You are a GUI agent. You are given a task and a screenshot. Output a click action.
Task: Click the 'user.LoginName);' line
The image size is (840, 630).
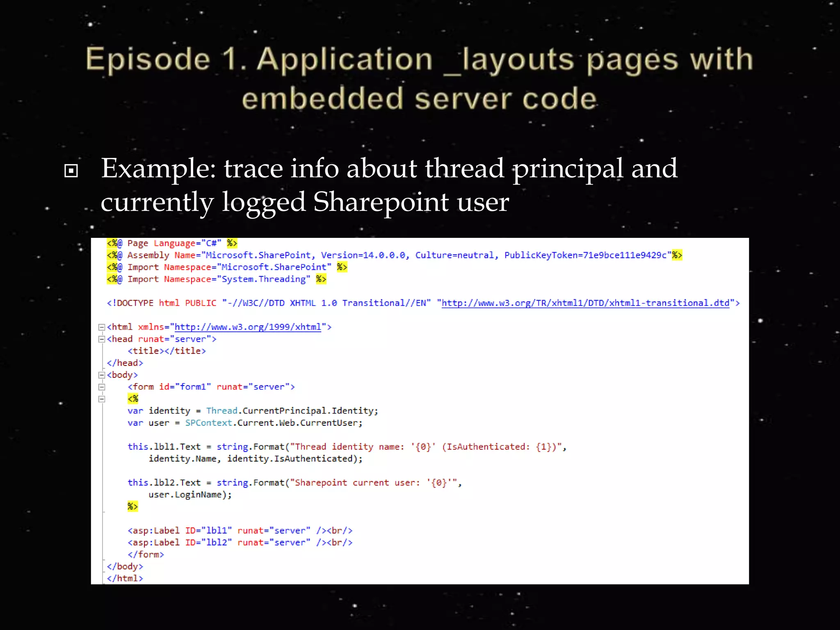(190, 495)
